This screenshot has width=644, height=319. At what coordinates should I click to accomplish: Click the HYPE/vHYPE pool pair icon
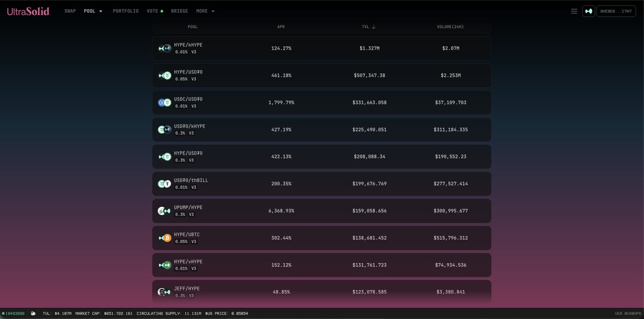tap(164, 264)
